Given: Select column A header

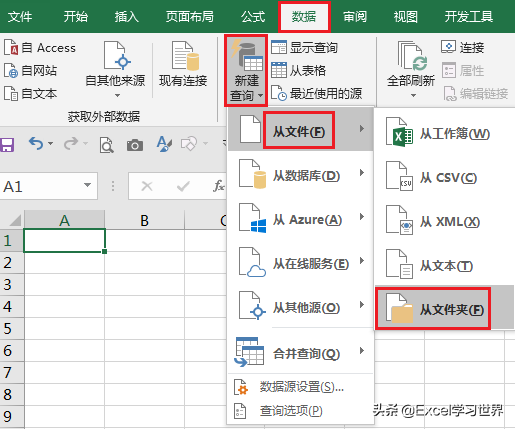Looking at the screenshot, I should (64, 220).
